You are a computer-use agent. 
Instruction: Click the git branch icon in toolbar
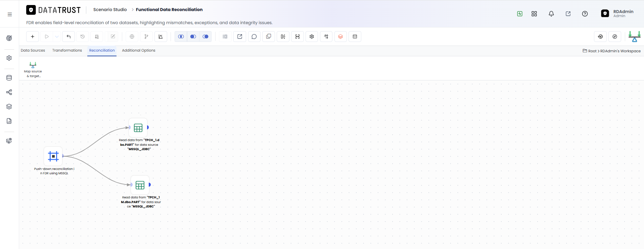(146, 37)
